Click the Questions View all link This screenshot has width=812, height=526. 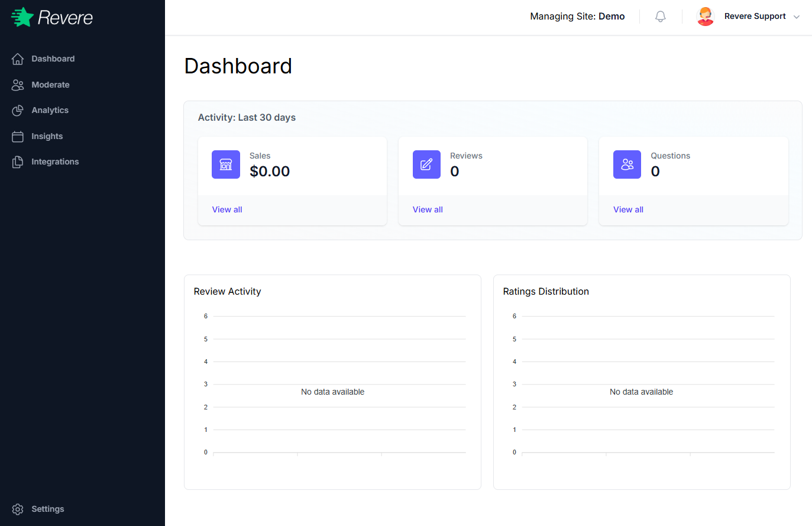tap(628, 209)
